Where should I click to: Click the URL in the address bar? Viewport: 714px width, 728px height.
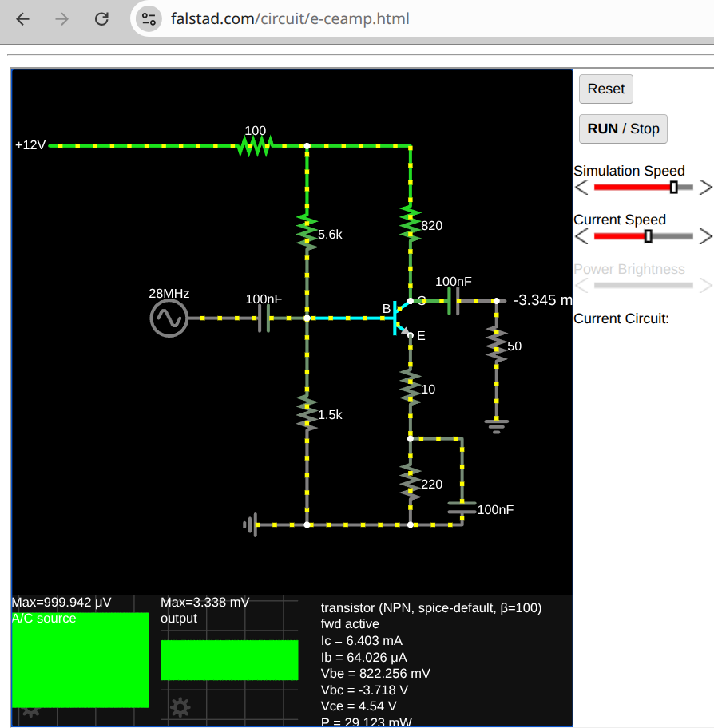pos(290,18)
